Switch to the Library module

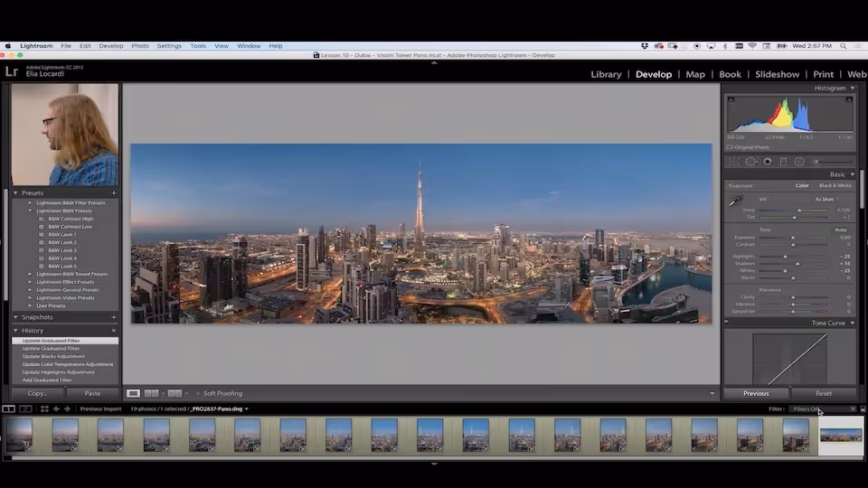click(x=606, y=74)
